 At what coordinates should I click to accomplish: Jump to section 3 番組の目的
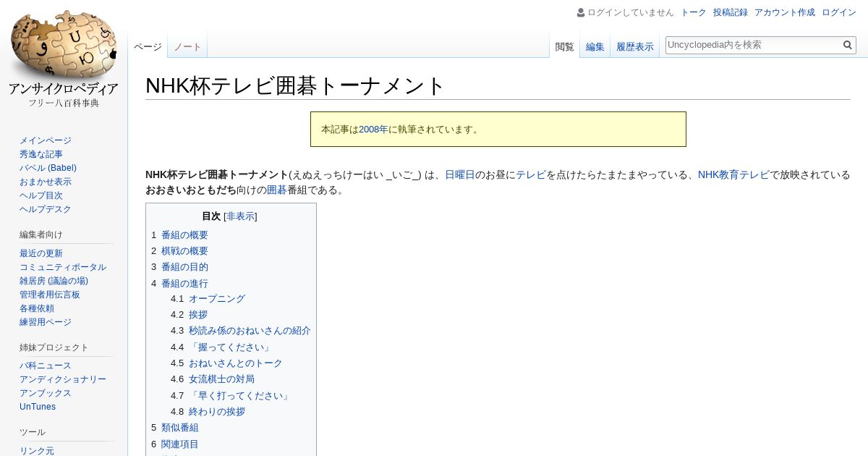coord(179,267)
